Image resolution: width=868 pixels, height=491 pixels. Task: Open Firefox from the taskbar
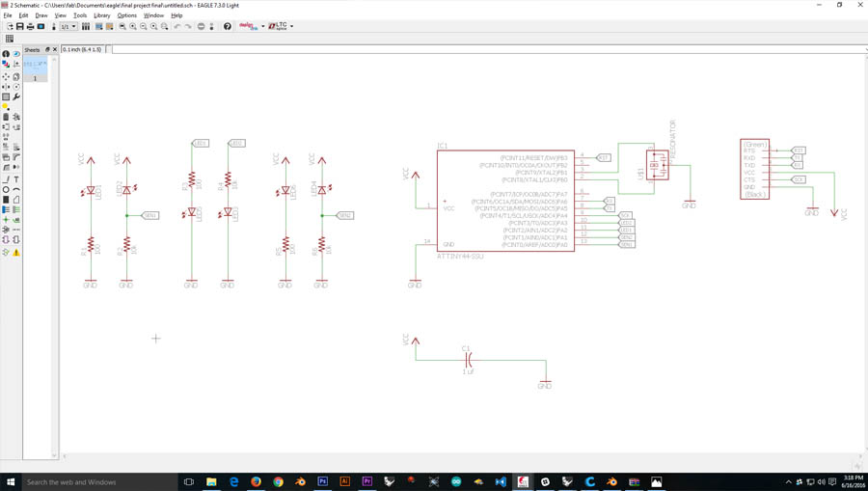coord(256,481)
